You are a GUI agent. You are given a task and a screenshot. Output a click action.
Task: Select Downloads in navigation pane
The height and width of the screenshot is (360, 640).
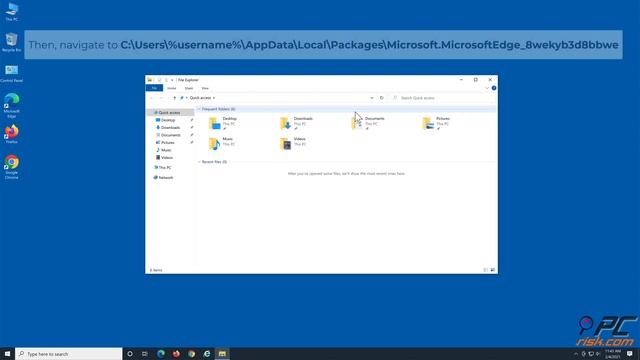pos(170,127)
